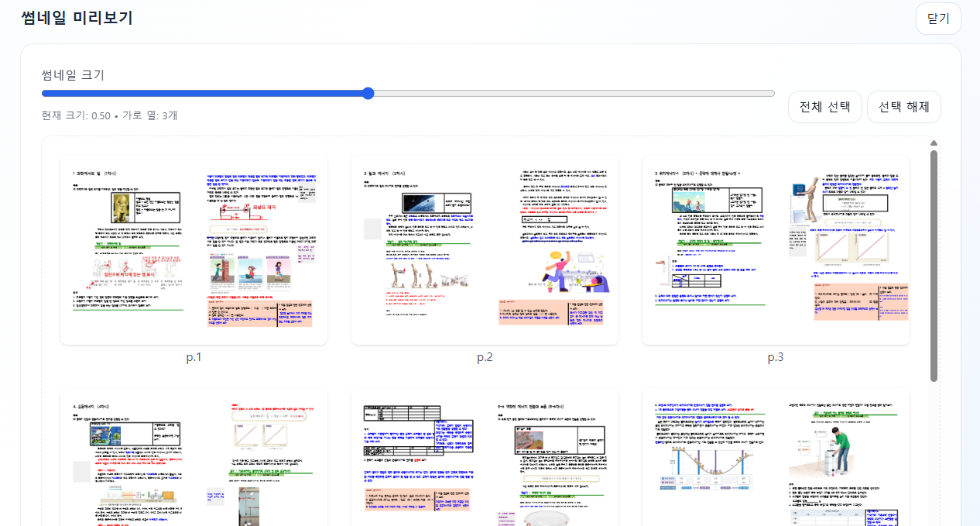Select the page 4 thumbnail titled 4. 운동에너지
The height and width of the screenshot is (526, 980).
pyautogui.click(x=194, y=457)
